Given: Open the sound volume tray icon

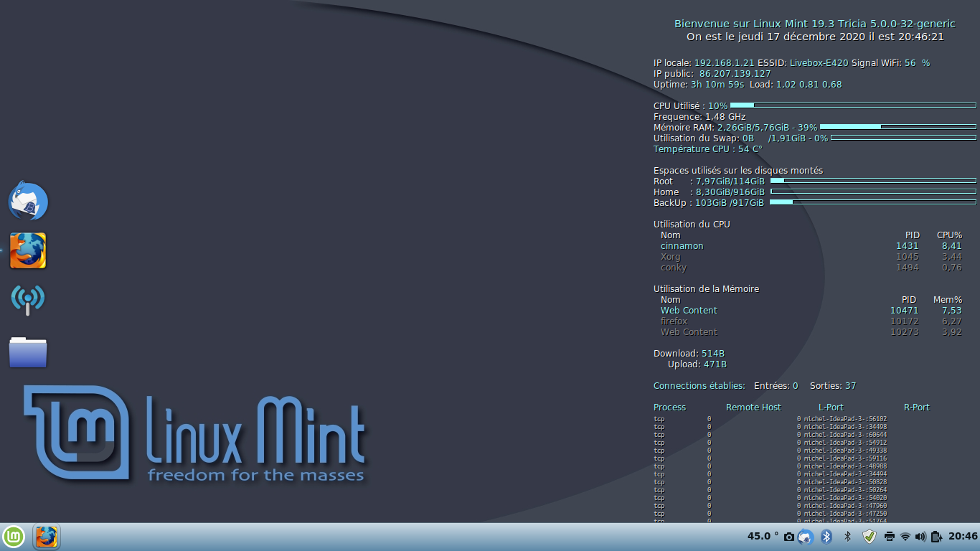Looking at the screenshot, I should 921,537.
